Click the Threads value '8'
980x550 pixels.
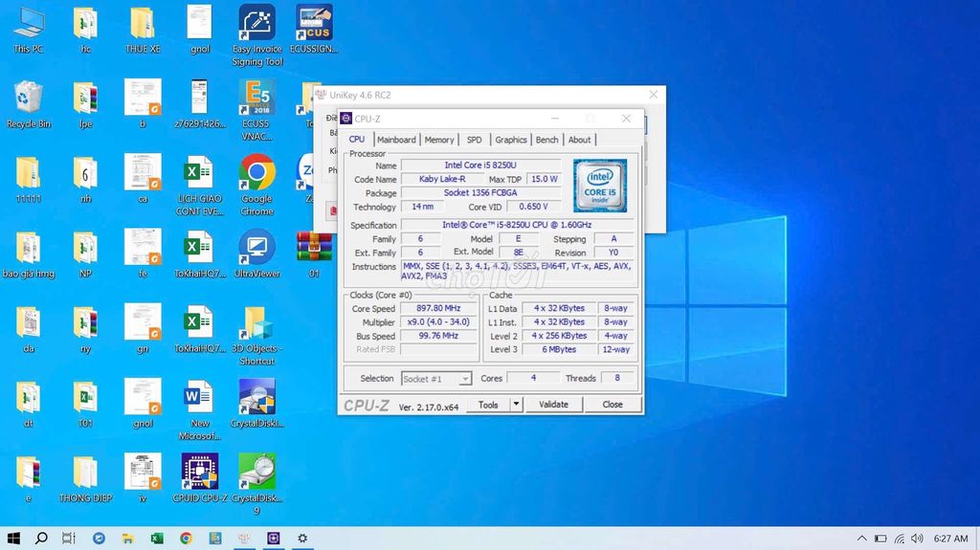617,378
